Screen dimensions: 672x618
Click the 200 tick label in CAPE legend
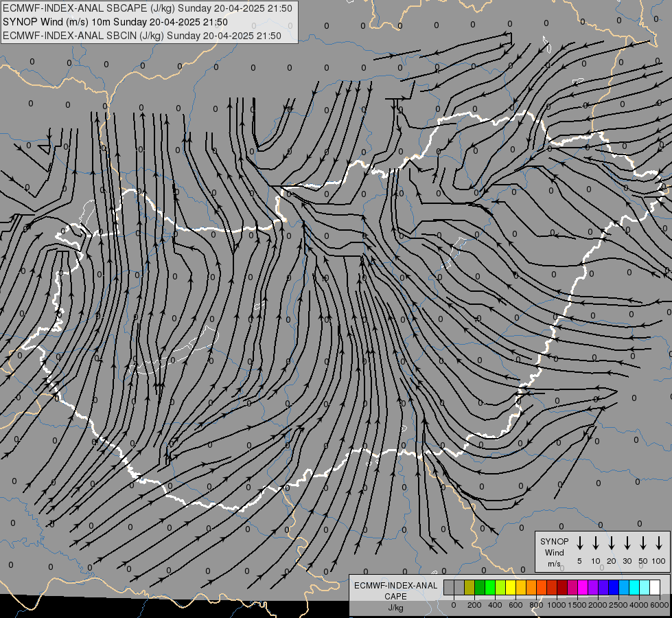pyautogui.click(x=474, y=605)
